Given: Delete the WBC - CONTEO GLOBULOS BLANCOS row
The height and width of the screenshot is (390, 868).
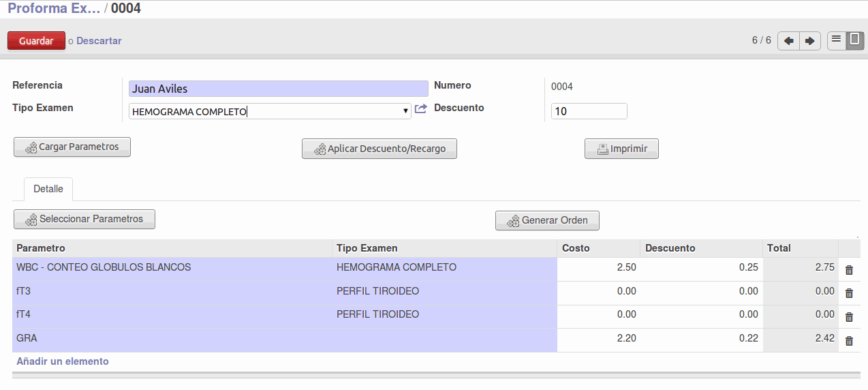Looking at the screenshot, I should coord(849,270).
